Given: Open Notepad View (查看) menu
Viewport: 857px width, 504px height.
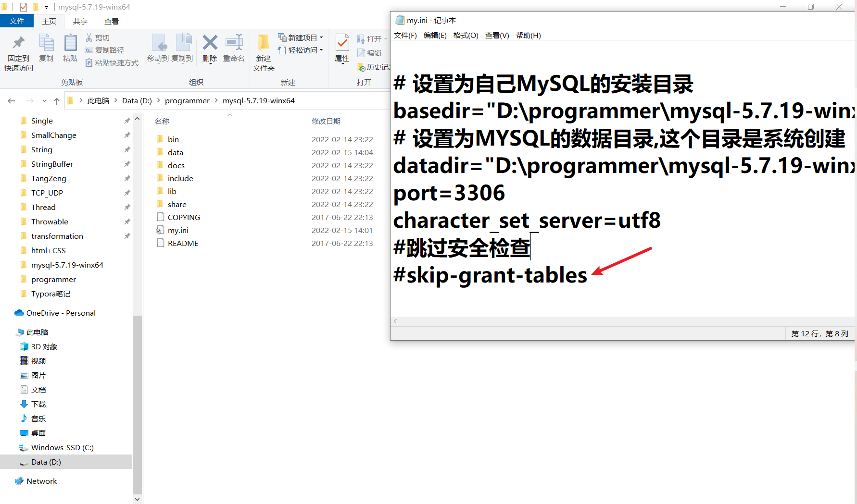Looking at the screenshot, I should click(x=497, y=36).
